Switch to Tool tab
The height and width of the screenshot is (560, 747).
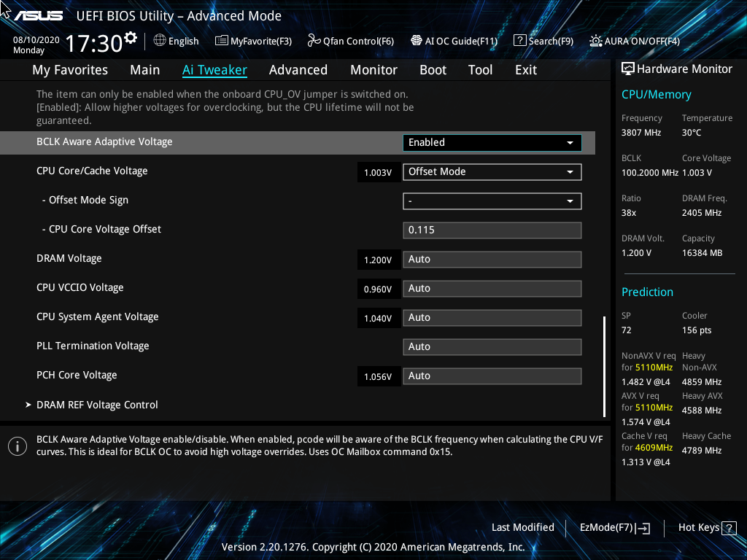pos(480,70)
